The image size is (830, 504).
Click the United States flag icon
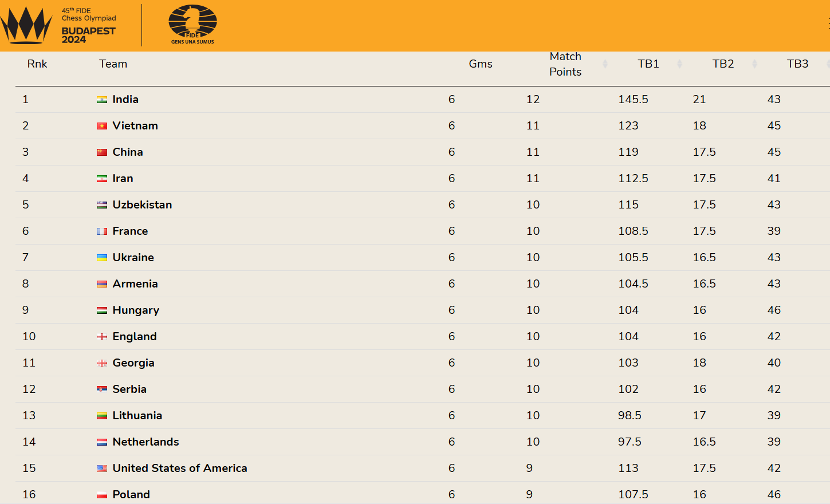pyautogui.click(x=102, y=468)
